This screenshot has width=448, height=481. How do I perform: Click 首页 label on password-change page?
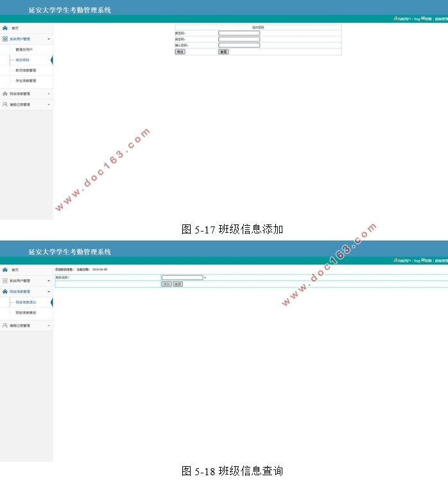tap(15, 28)
